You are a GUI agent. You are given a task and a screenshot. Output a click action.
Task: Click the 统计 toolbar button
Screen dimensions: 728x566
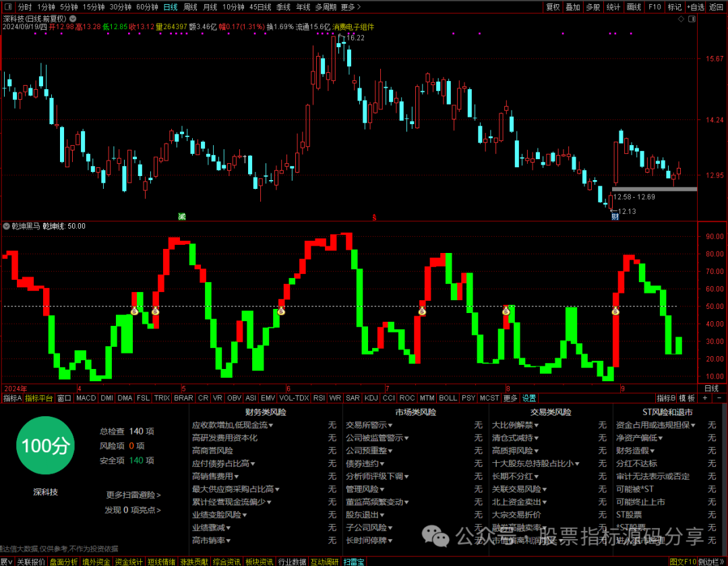pyautogui.click(x=613, y=7)
